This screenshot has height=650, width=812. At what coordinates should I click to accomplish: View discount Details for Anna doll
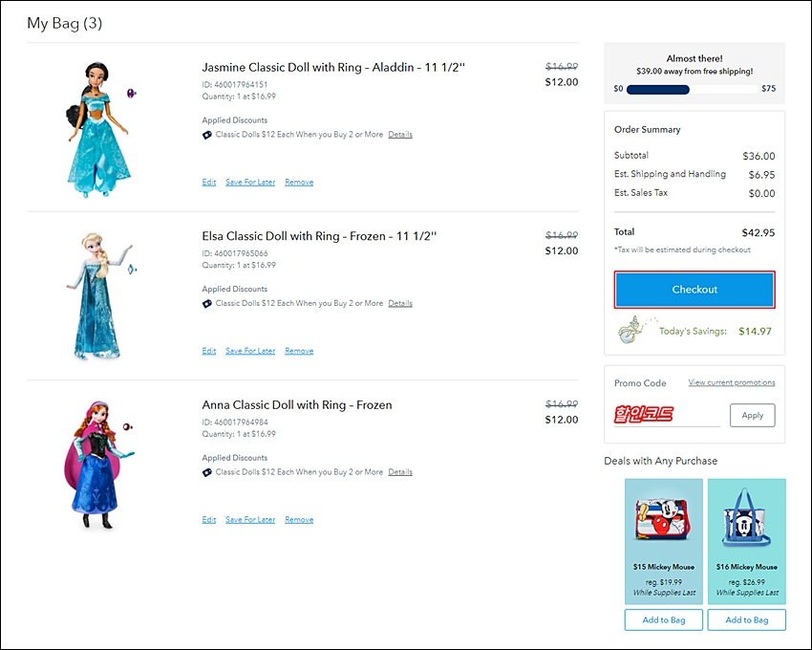[x=400, y=471]
